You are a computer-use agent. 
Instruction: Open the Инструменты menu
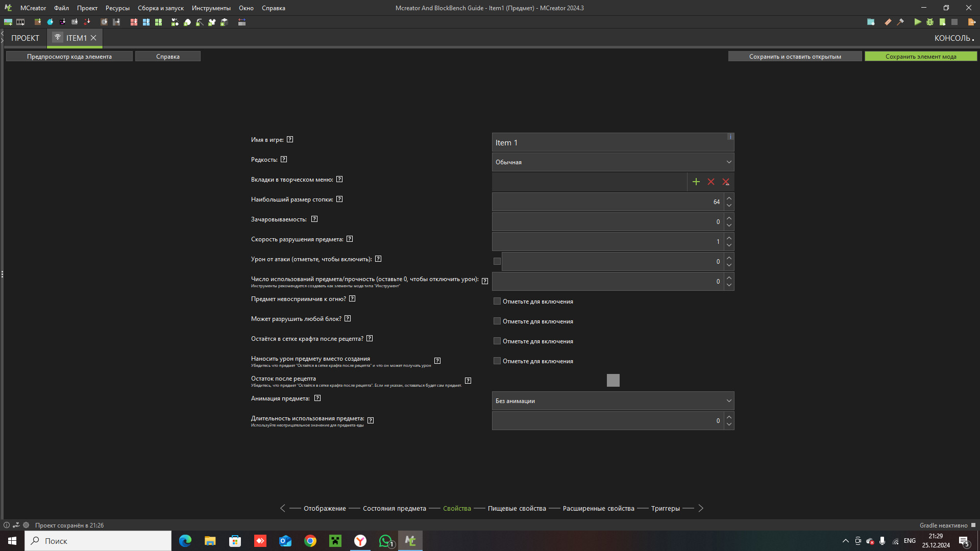click(211, 8)
